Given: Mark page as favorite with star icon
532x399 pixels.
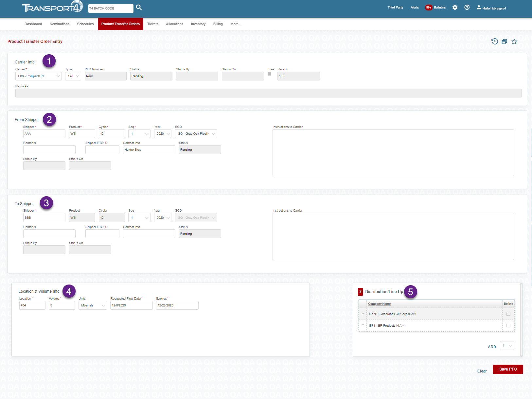Looking at the screenshot, I should [x=514, y=42].
